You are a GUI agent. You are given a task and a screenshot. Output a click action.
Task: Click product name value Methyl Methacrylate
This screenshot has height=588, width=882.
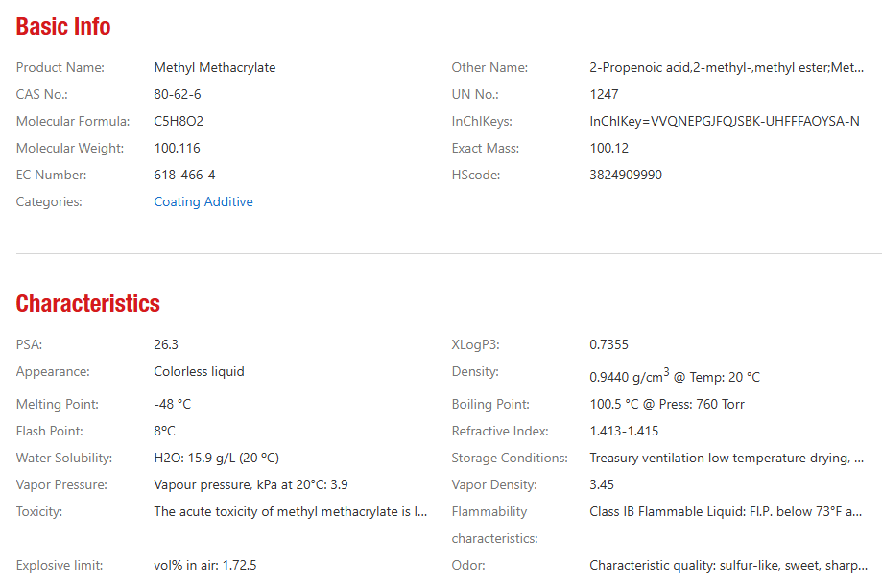[x=215, y=67]
